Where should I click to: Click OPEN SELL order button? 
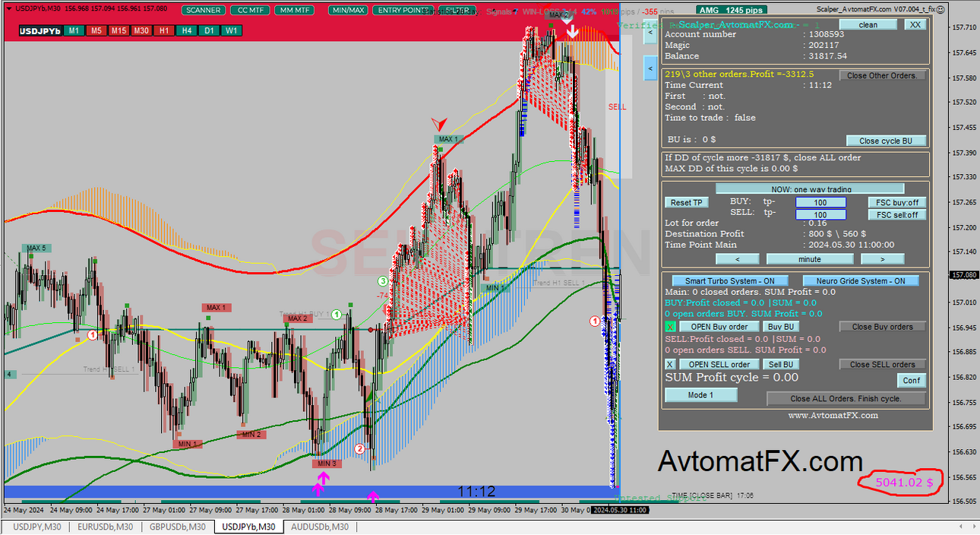pos(718,364)
